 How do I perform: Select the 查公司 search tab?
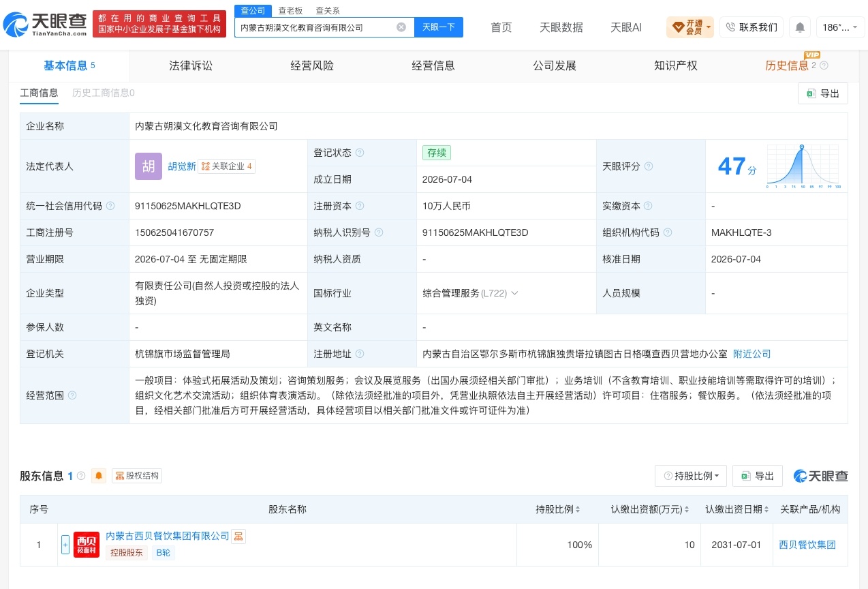click(253, 11)
